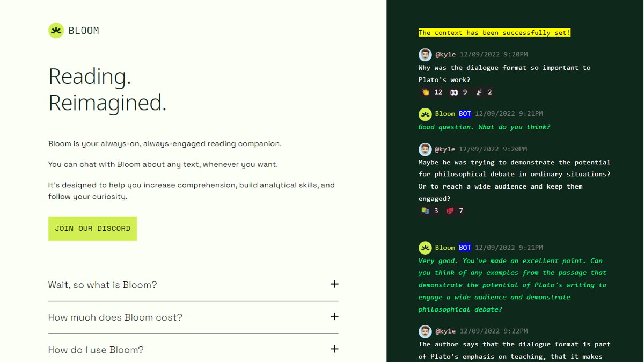644x362 pixels.
Task: Click the 'Reading. Reimagined.' headline
Action: [107, 89]
